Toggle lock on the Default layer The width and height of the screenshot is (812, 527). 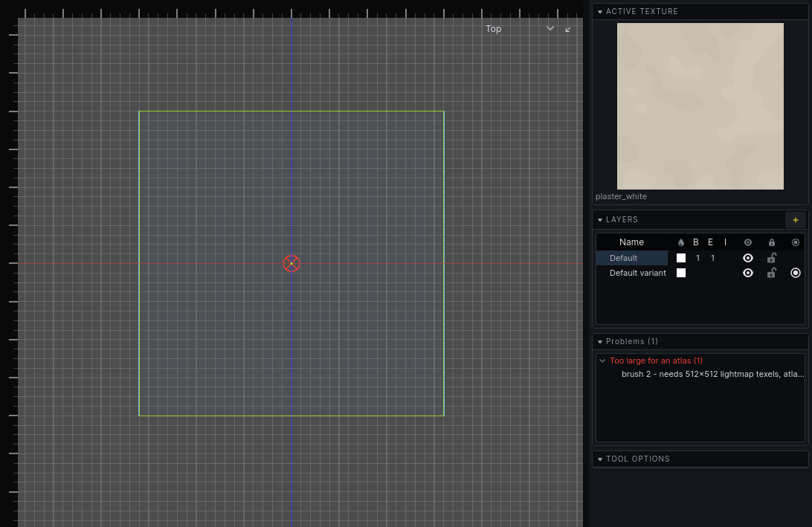[772, 258]
